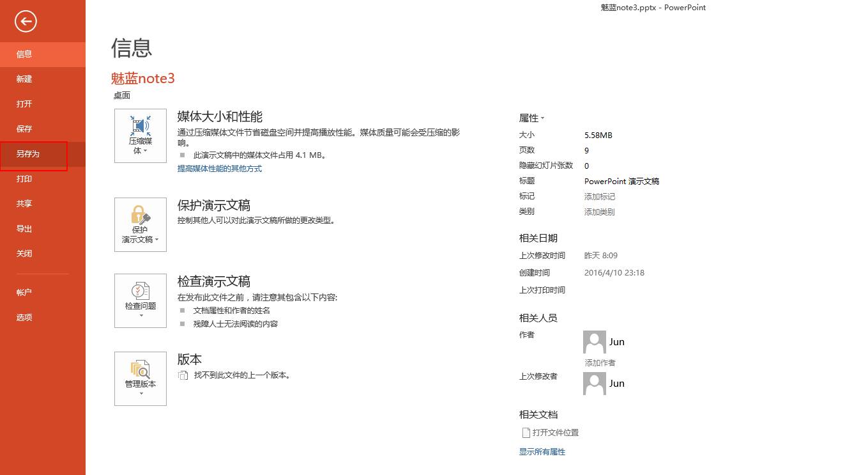
Task: Click the 2016/4/10 23:18 creation time
Action: pyautogui.click(x=614, y=273)
